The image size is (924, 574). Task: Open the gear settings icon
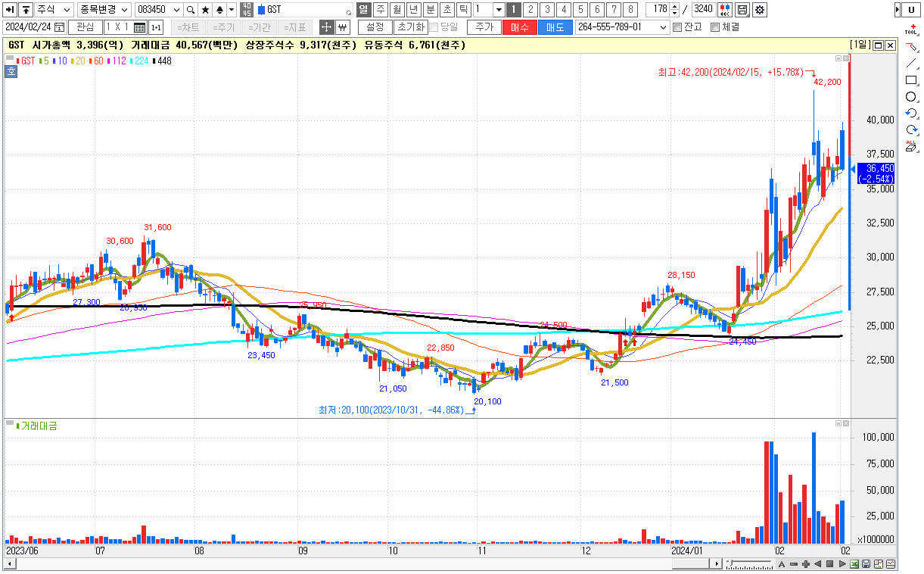pyautogui.click(x=759, y=10)
